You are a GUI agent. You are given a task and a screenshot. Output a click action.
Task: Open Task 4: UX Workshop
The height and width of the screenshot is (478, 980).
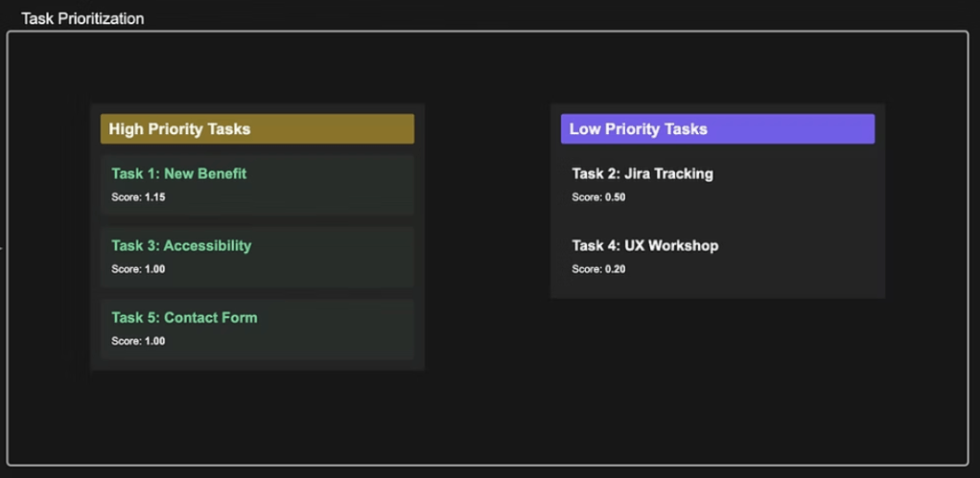(x=644, y=245)
